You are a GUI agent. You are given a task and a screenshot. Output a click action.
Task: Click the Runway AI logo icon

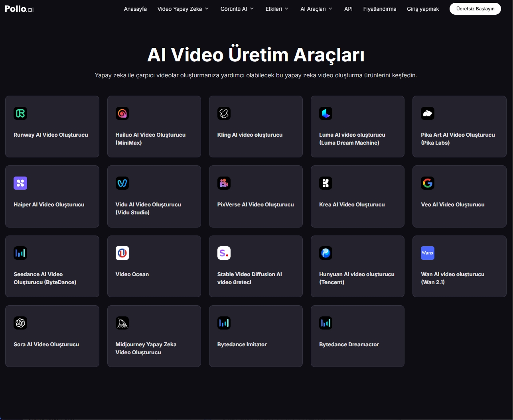[x=20, y=114]
